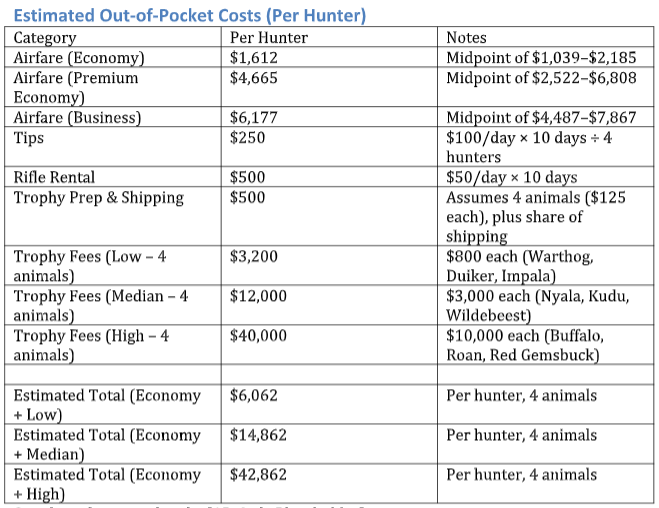Select the 'Per Hunter' column header cell
The height and width of the screenshot is (508, 659).
268,38
